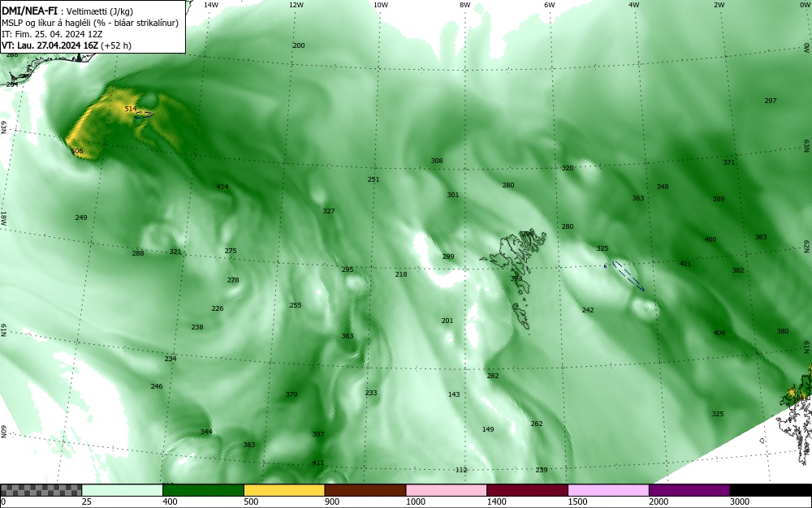This screenshot has width=812, height=508.
Task: Click the 297 map value
Action: 771,101
